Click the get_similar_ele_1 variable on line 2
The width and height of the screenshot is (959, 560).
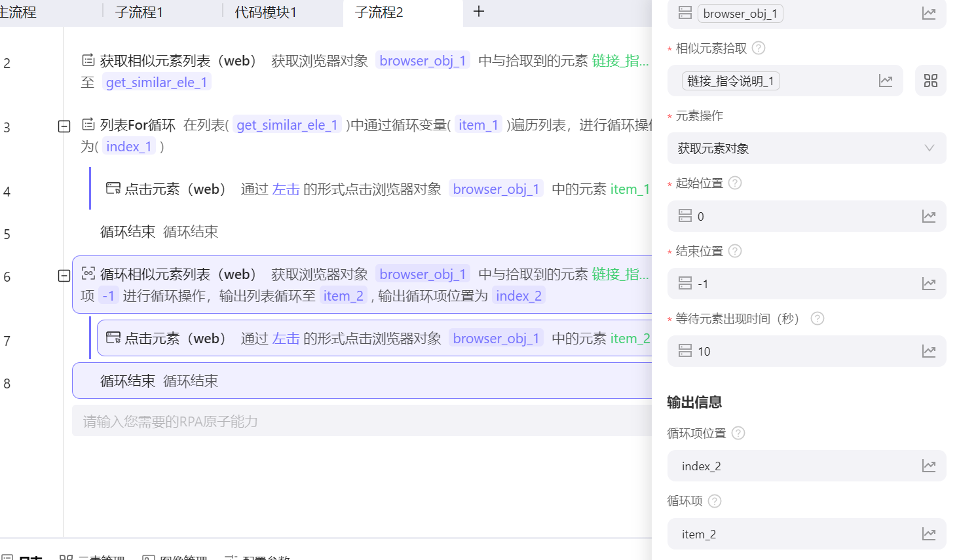(157, 83)
